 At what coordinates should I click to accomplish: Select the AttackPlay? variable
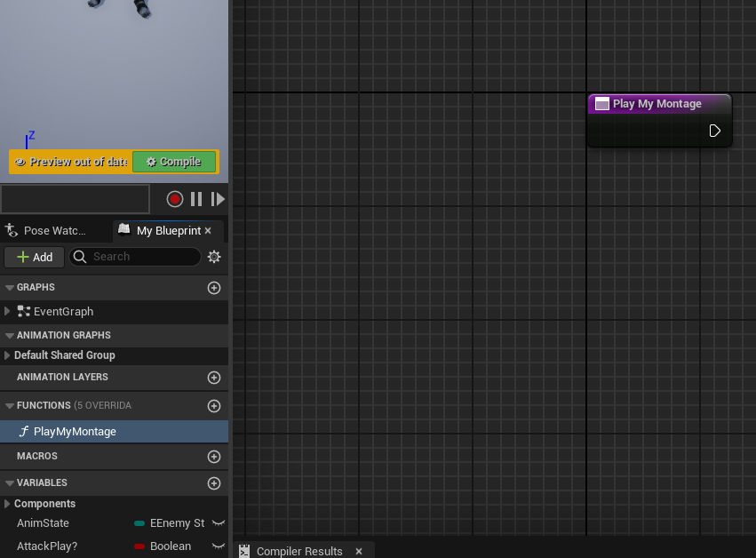[x=47, y=546]
